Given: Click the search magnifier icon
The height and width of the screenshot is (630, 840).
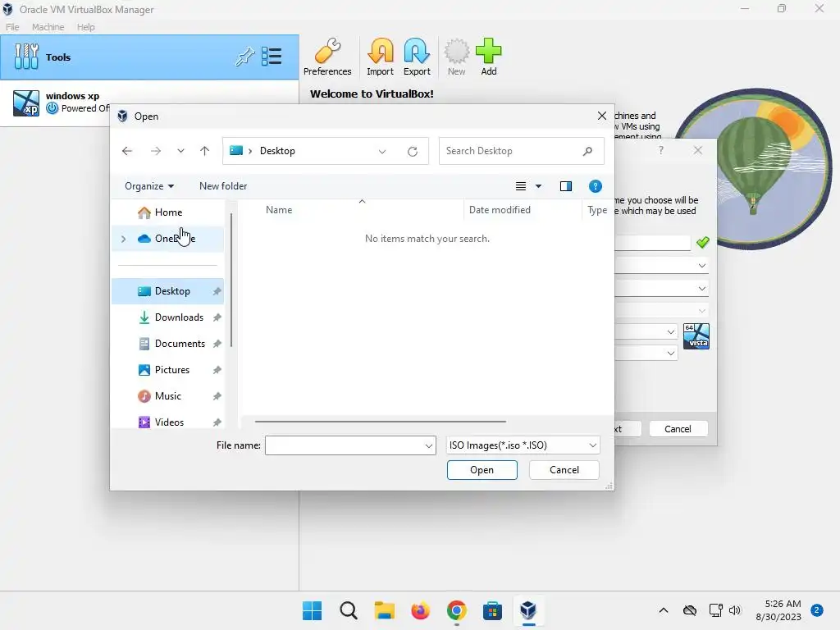Looking at the screenshot, I should 587,151.
